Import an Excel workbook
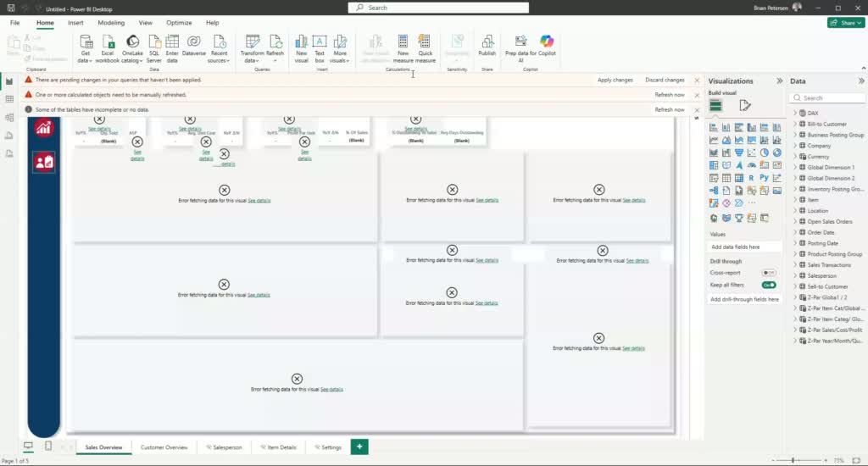The height and width of the screenshot is (466, 868). click(x=108, y=48)
